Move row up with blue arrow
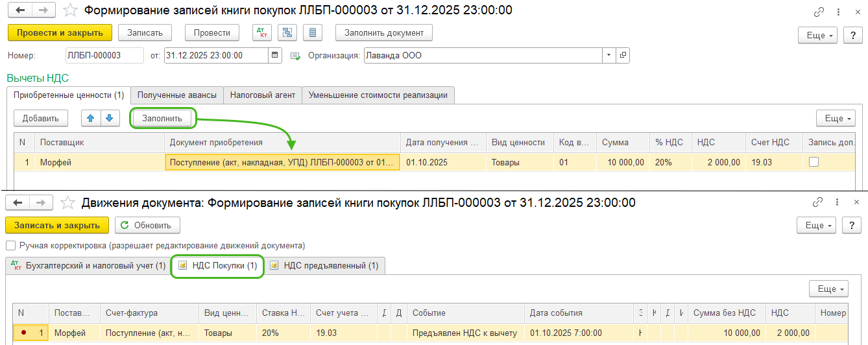Viewport: 868px width, 345px height. tap(91, 118)
